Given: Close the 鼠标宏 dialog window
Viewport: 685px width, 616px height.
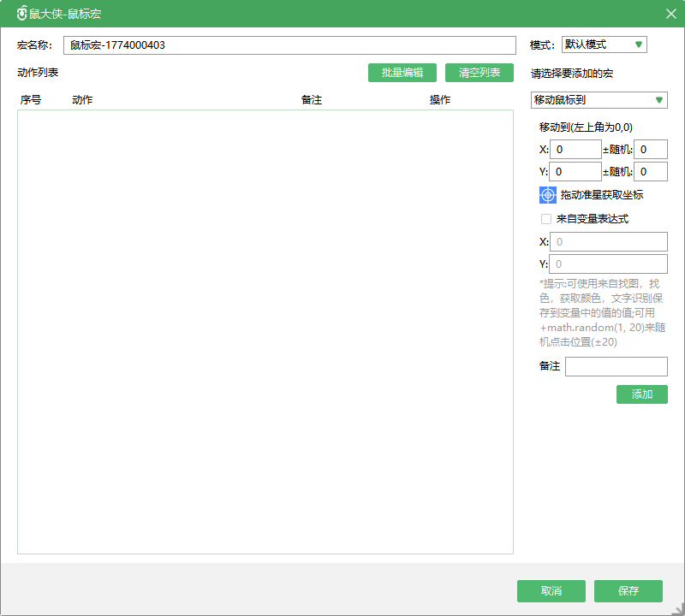Looking at the screenshot, I should coord(670,14).
